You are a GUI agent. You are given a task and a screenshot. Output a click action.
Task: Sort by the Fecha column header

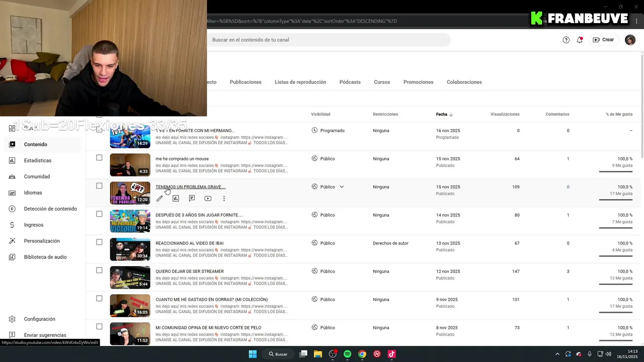(444, 114)
